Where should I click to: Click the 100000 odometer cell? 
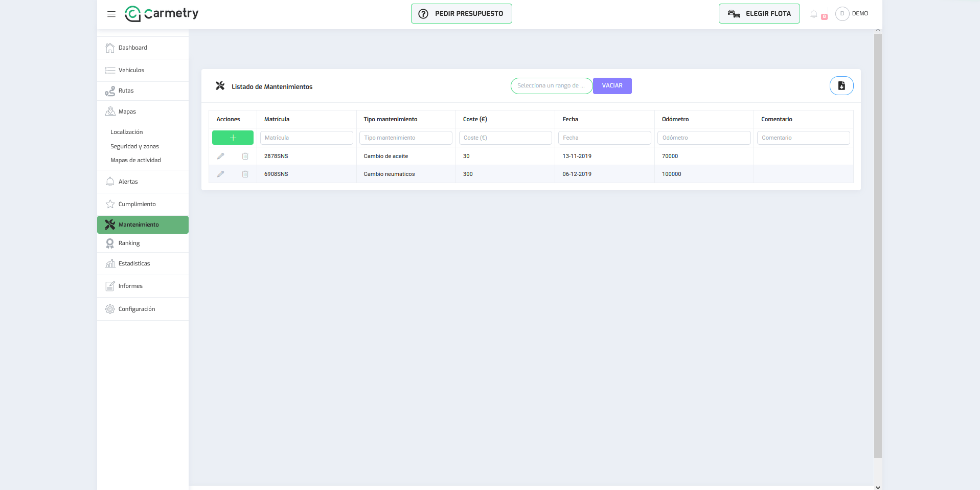704,174
